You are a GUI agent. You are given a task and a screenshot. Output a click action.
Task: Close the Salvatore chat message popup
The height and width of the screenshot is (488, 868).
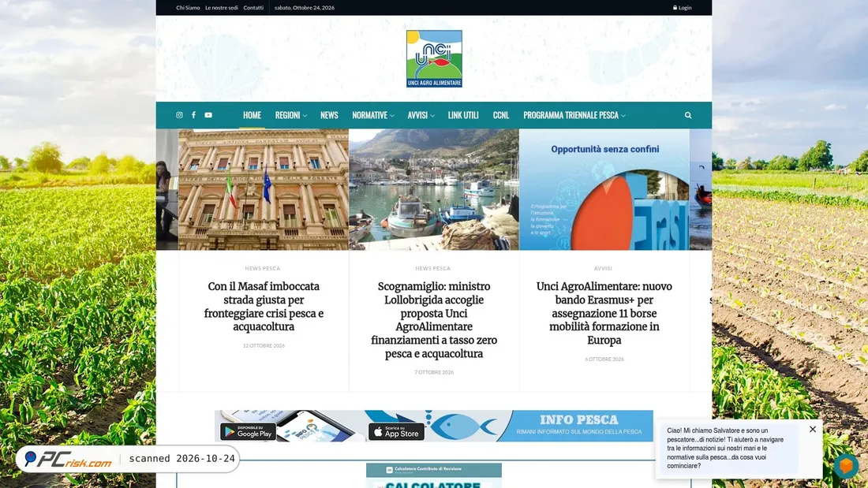[813, 429]
